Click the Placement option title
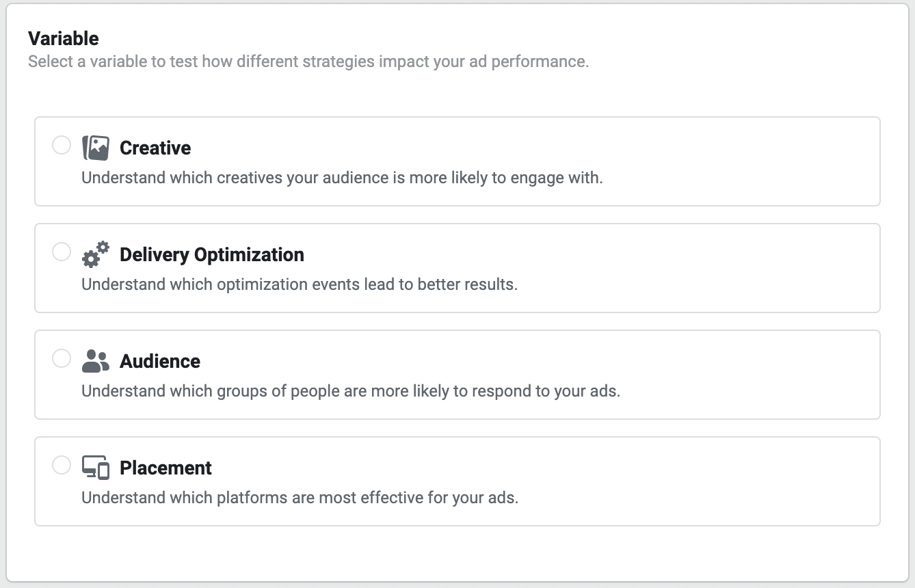 click(x=166, y=468)
